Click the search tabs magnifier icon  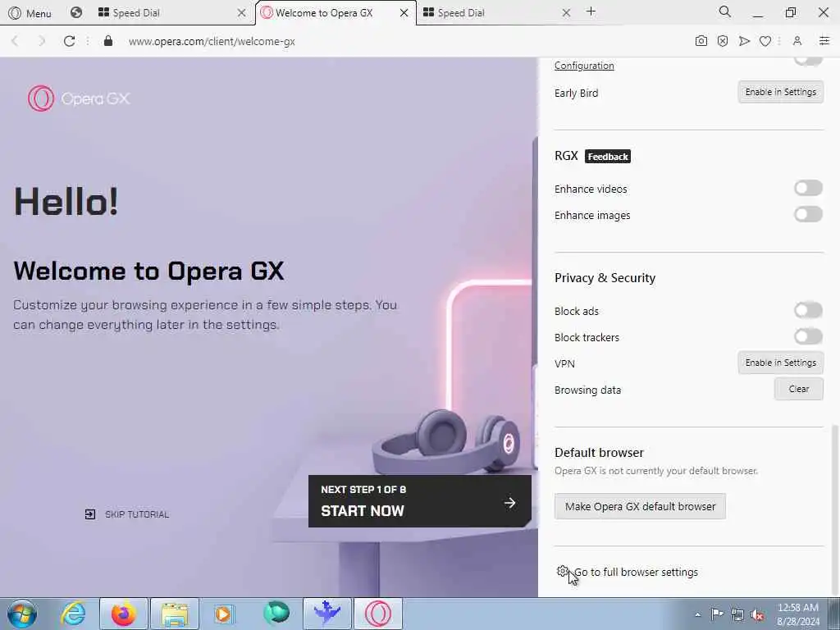(x=725, y=11)
